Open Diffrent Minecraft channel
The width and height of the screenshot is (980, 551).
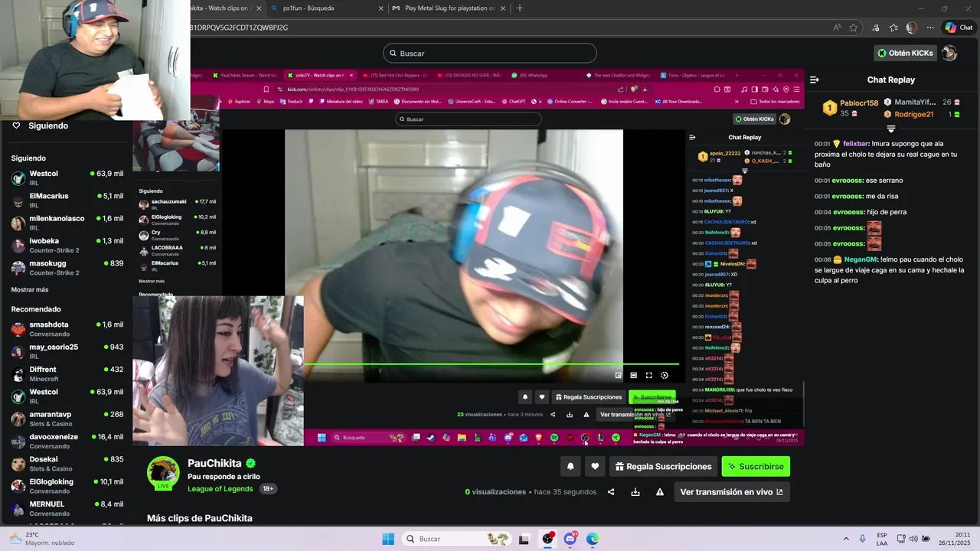[x=67, y=373]
